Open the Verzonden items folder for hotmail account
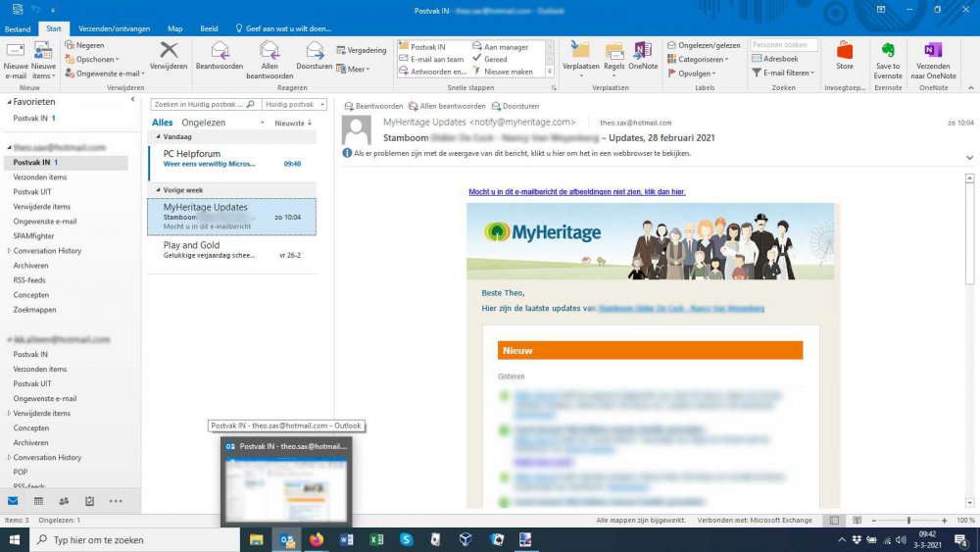Screen dimensions: 980x552 (40, 176)
